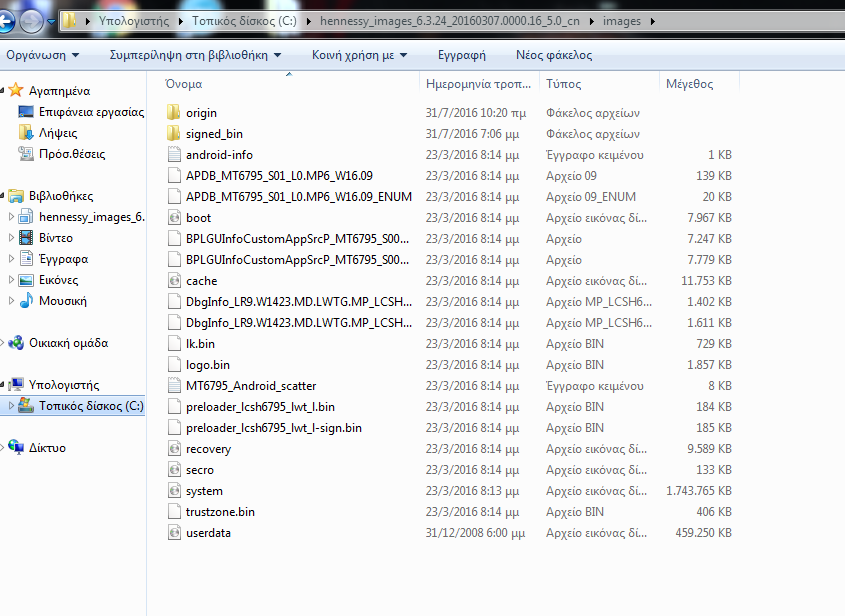
Task: Click the Desktop icon (Επιφάνεια εργασίας)
Action: click(x=26, y=112)
